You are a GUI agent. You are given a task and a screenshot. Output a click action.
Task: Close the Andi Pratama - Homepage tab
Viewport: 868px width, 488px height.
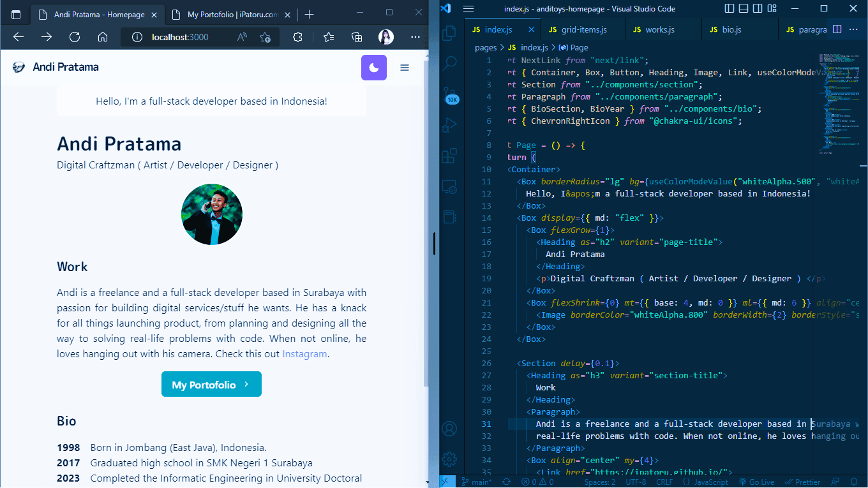tap(155, 14)
